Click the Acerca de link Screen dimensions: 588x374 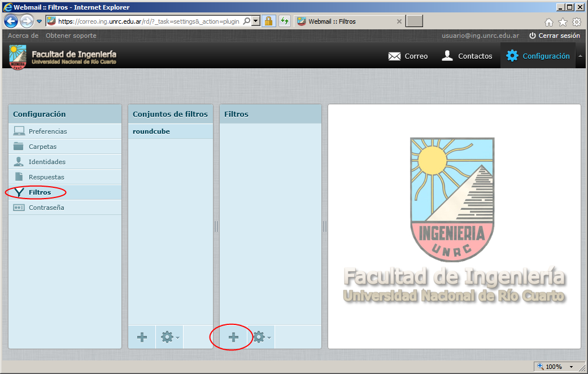click(23, 36)
